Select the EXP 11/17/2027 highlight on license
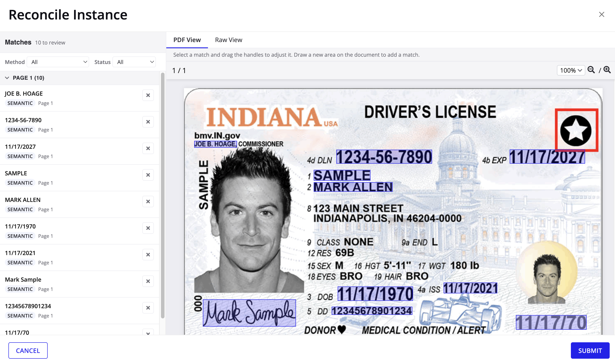Screen dimensions: 615x364 tap(547, 157)
